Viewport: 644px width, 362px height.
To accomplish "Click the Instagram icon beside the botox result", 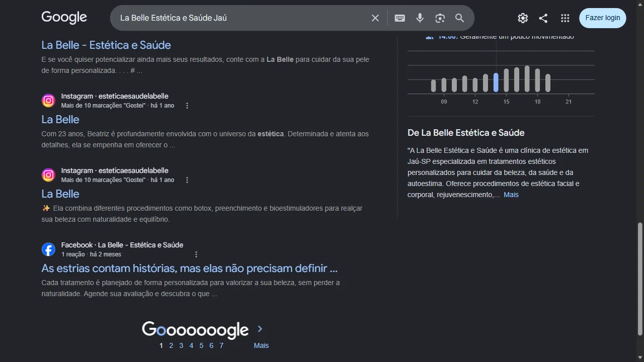I will (x=48, y=175).
